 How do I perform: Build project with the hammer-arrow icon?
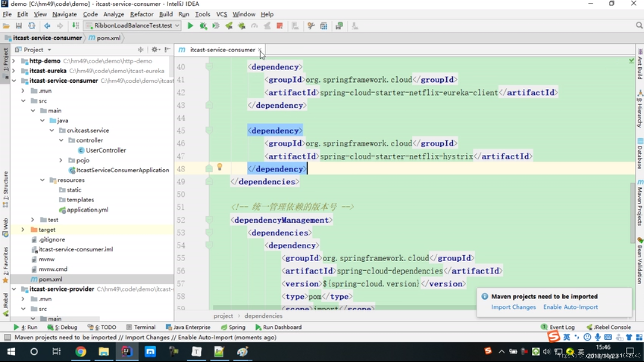click(76, 26)
